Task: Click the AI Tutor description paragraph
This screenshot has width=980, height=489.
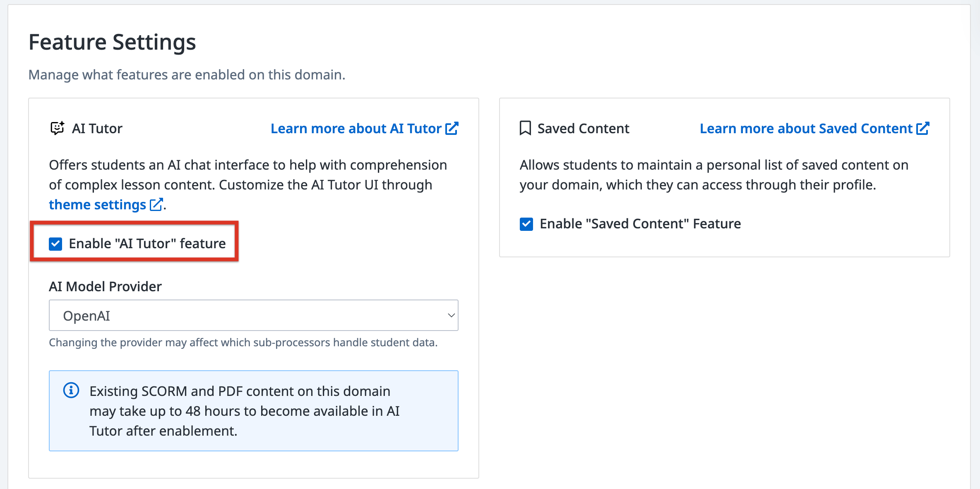Action: (x=248, y=185)
